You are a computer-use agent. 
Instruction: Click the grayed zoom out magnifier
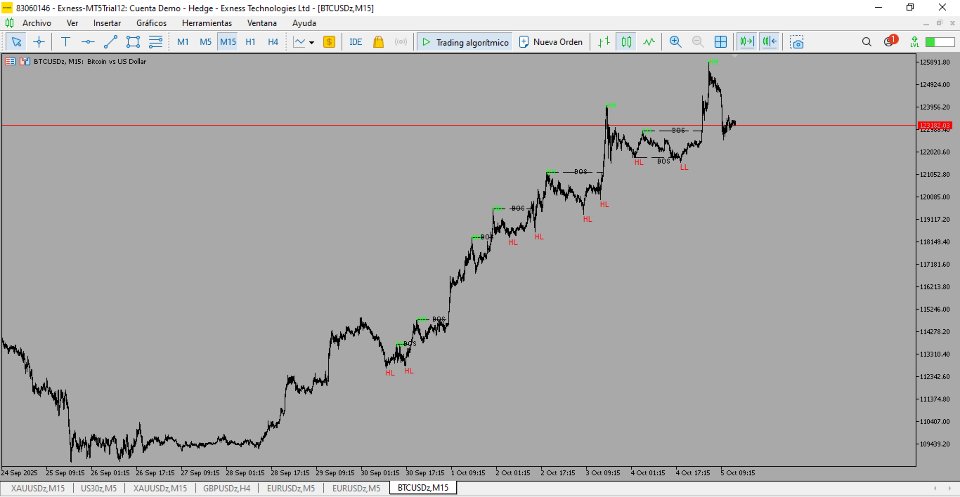click(x=697, y=42)
